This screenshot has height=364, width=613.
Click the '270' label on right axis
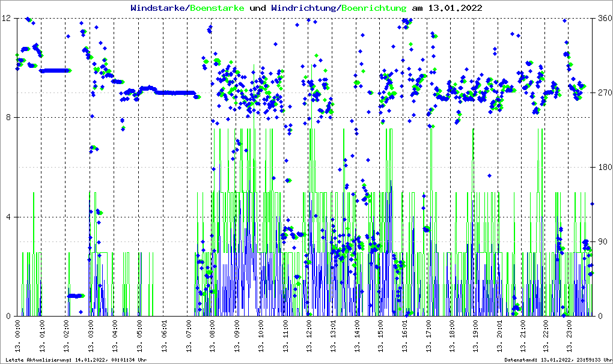tap(603, 93)
